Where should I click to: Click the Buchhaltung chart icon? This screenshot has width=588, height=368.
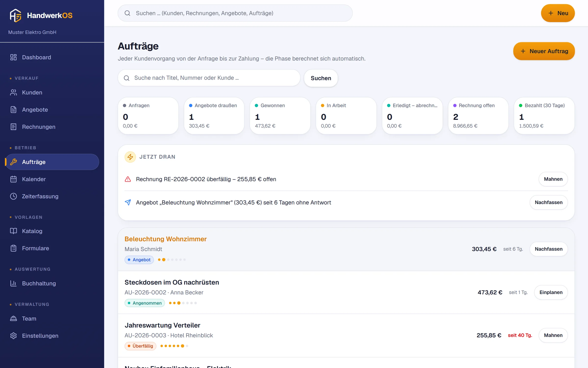[13, 283]
